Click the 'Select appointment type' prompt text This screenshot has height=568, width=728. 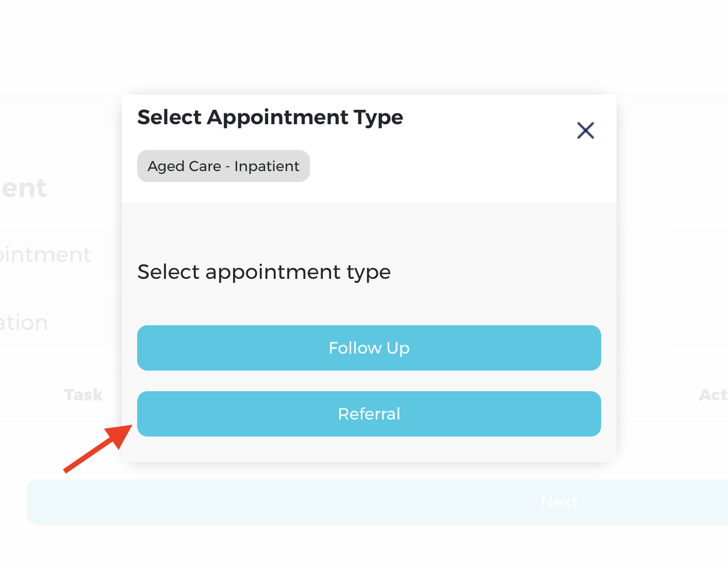click(264, 272)
